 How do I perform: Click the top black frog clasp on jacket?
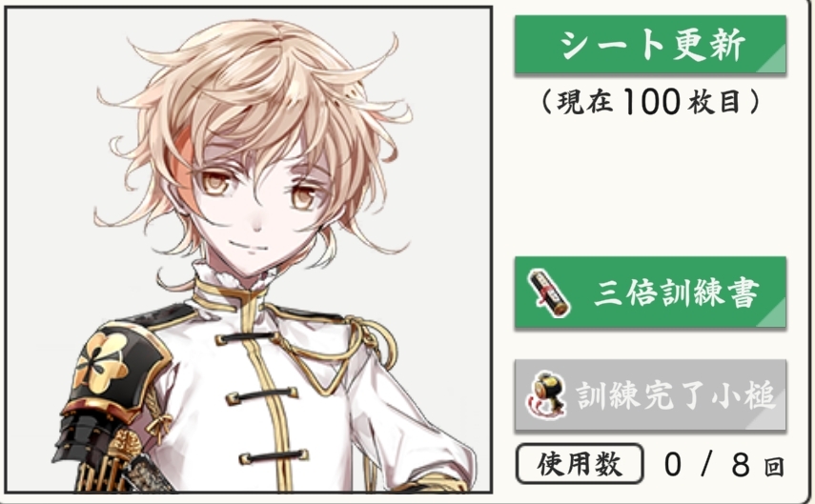coord(245,339)
